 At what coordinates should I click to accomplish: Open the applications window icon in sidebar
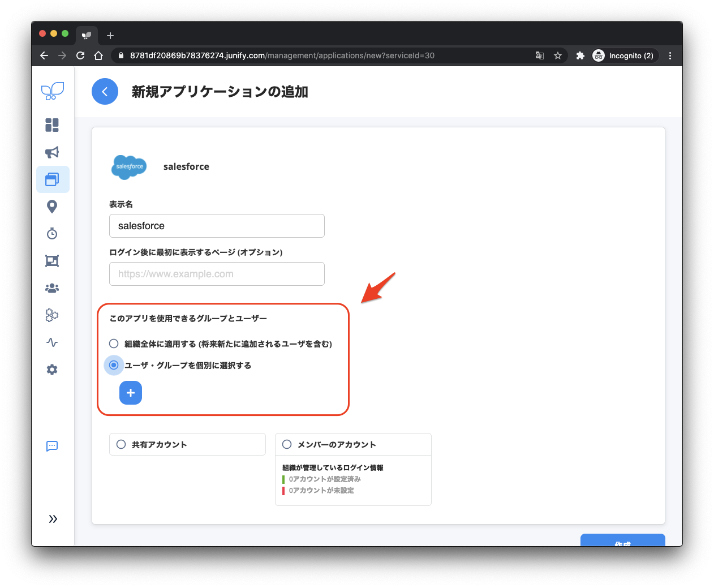pos(52,179)
